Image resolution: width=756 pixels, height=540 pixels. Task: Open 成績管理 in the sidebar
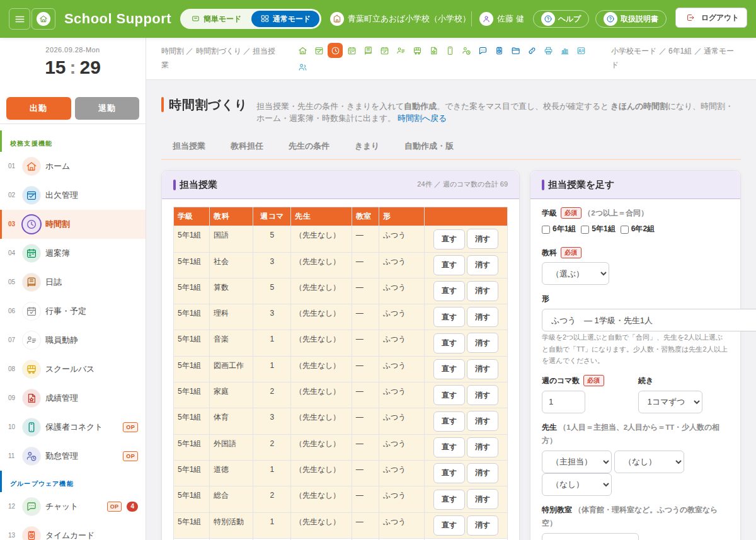[x=73, y=398]
